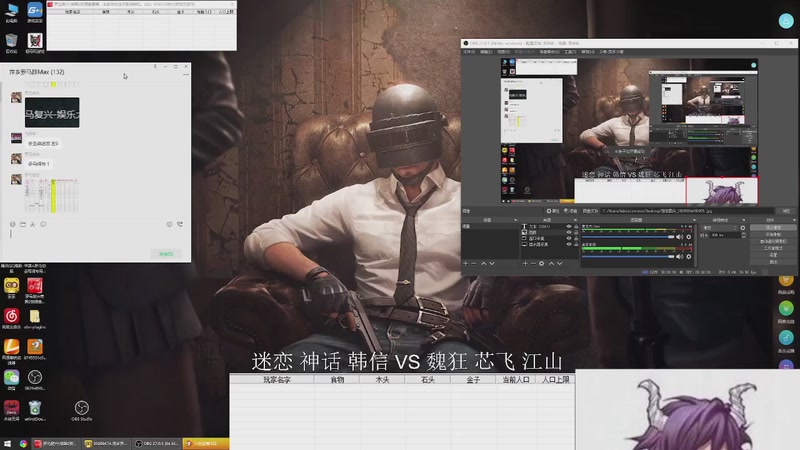Remove selected scene with the minus icon
The height and width of the screenshot is (450, 800).
[474, 263]
